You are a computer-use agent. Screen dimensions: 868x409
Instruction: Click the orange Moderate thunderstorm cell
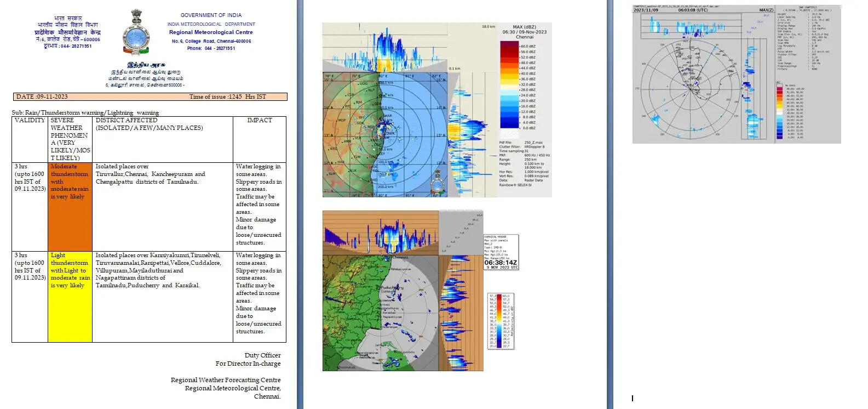pyautogui.click(x=70, y=206)
